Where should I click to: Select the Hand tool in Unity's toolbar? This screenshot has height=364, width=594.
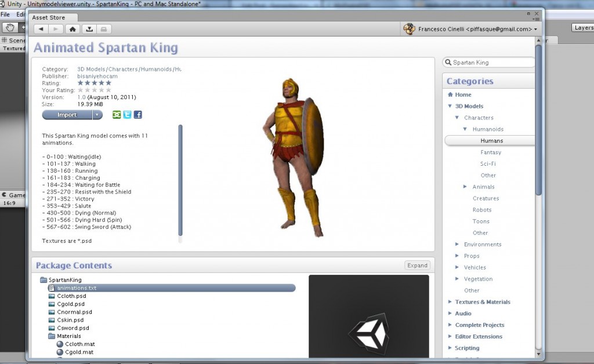click(x=10, y=27)
